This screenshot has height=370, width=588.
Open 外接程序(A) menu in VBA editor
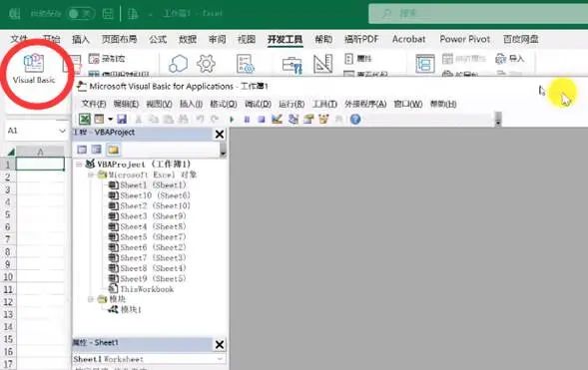coord(365,104)
